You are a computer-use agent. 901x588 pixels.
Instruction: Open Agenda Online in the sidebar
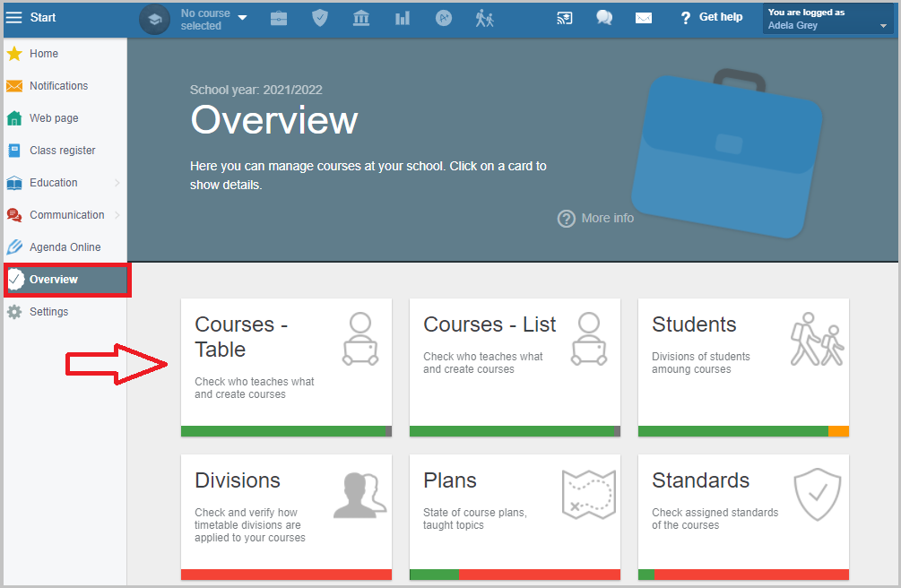click(x=65, y=246)
